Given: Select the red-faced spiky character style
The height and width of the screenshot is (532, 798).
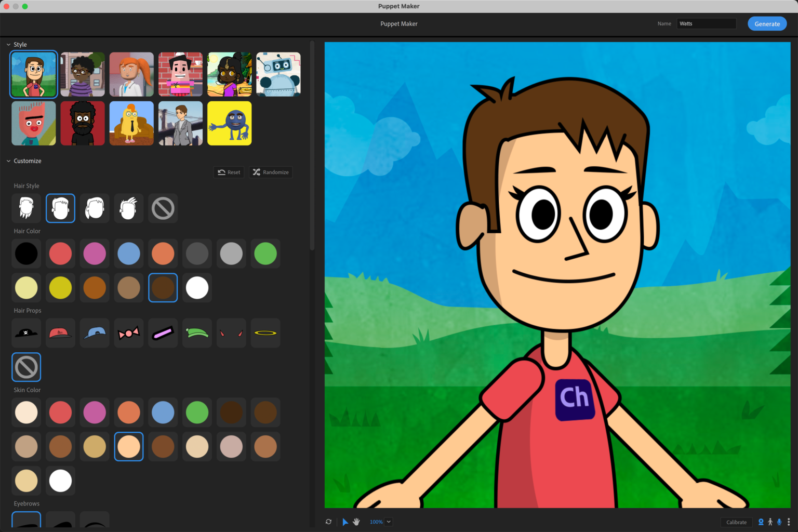Looking at the screenshot, I should click(34, 123).
